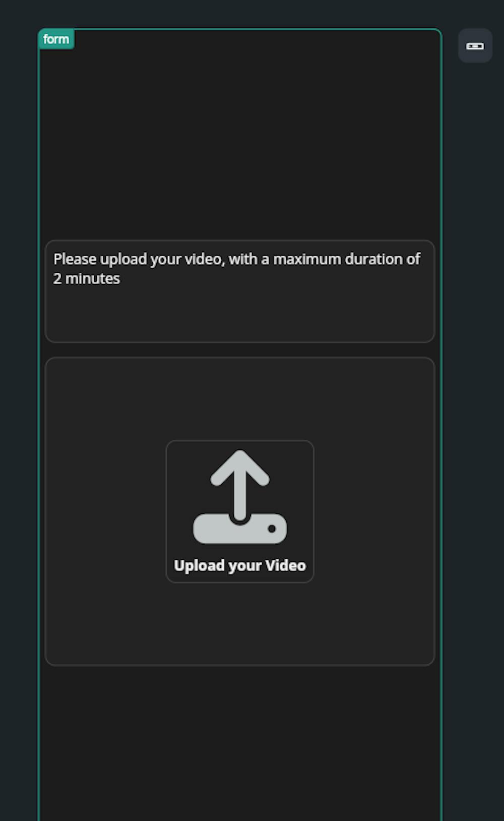504x821 pixels.
Task: Click the empty form area below the upload box
Action: coord(240,741)
